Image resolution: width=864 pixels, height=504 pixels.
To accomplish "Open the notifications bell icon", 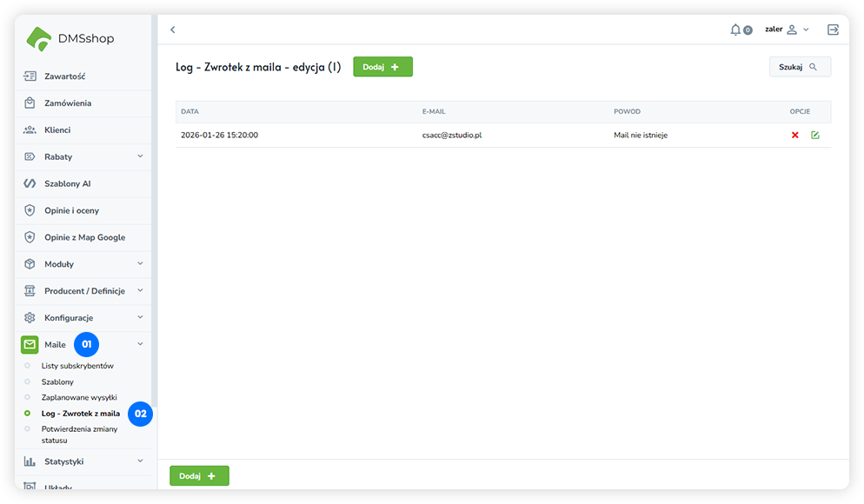I will (x=736, y=30).
